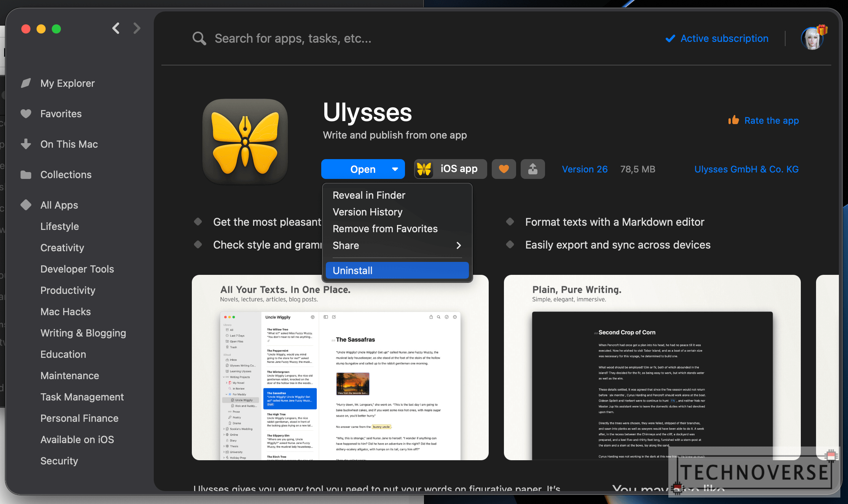The image size is (848, 504).
Task: Click 'Easily export and sync across devices'
Action: (x=618, y=245)
